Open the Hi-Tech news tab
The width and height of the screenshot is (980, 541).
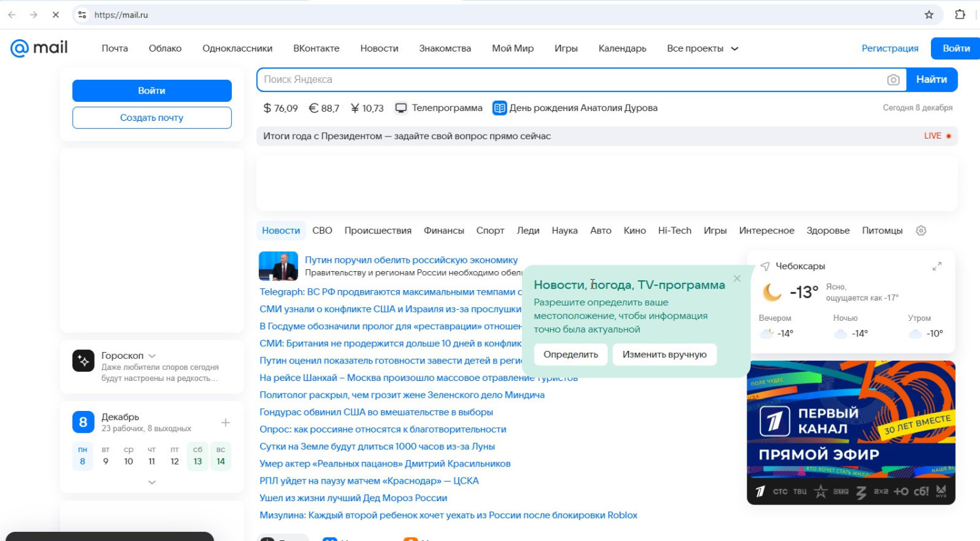pos(674,231)
